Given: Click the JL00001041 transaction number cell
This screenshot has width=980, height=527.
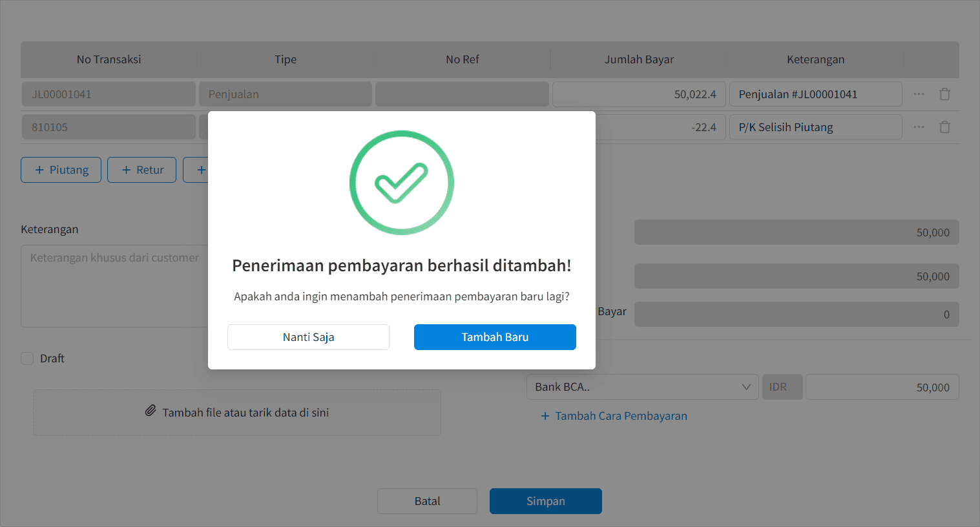Looking at the screenshot, I should [x=109, y=94].
